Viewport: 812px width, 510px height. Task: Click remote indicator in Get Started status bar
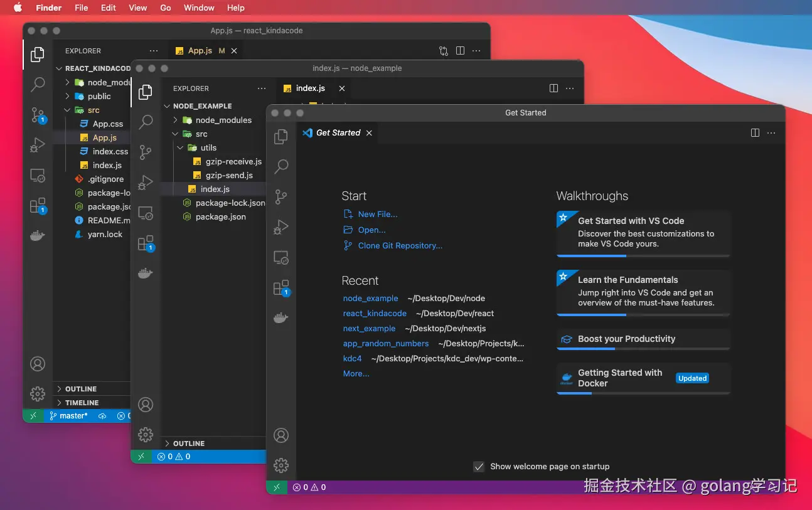277,487
